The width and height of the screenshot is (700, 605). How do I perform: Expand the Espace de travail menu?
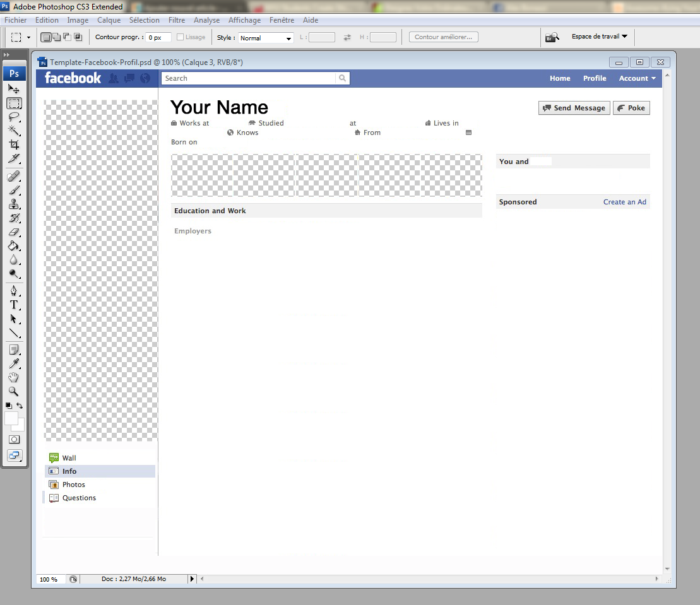click(x=599, y=37)
